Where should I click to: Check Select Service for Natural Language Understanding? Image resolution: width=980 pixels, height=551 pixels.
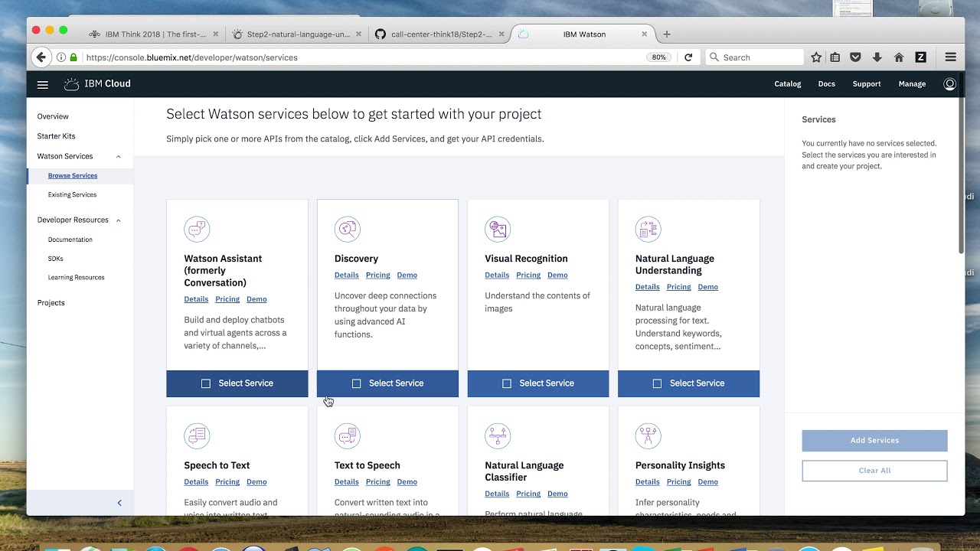[688, 383]
